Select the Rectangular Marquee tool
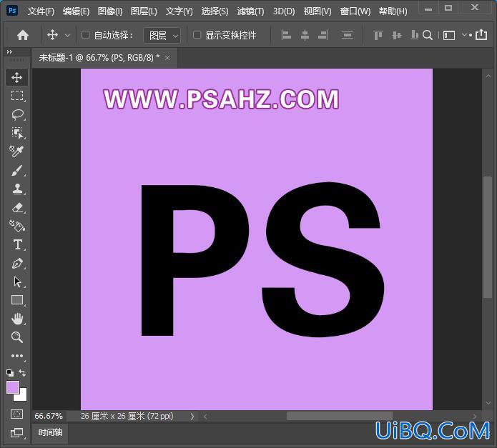The image size is (497, 448). (x=16, y=95)
